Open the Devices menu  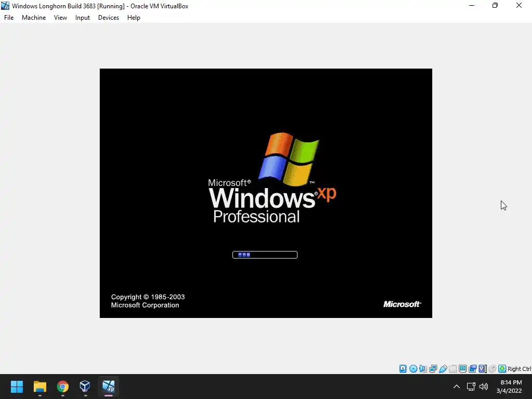click(x=109, y=18)
